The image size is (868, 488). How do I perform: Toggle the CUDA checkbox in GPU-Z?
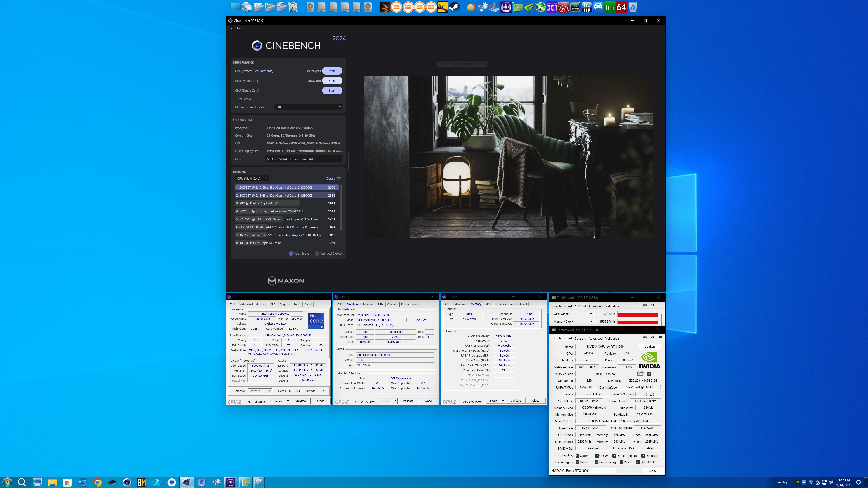pyautogui.click(x=597, y=456)
